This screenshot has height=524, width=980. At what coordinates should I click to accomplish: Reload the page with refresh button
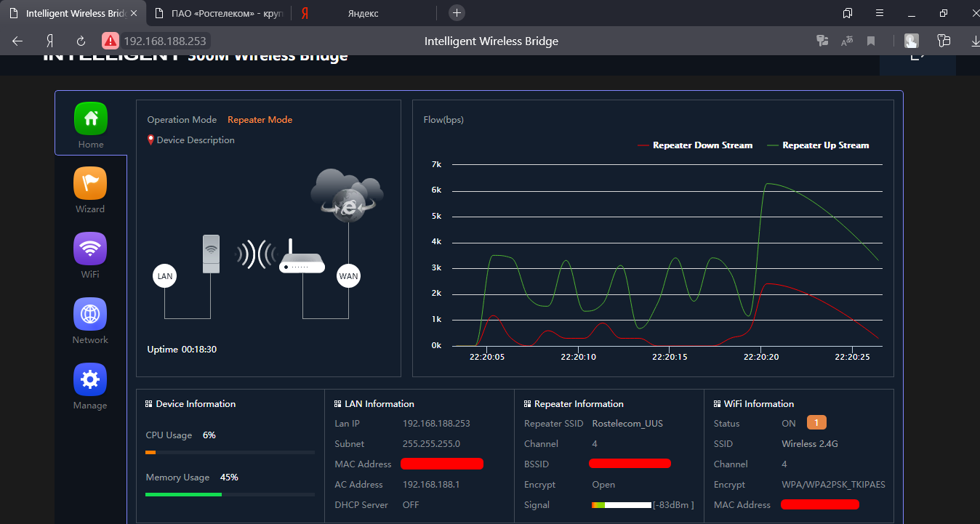point(81,41)
